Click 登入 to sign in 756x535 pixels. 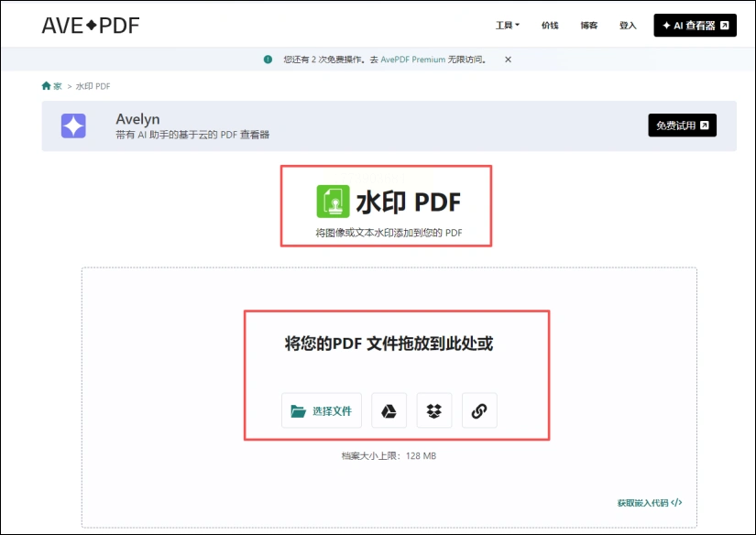628,25
